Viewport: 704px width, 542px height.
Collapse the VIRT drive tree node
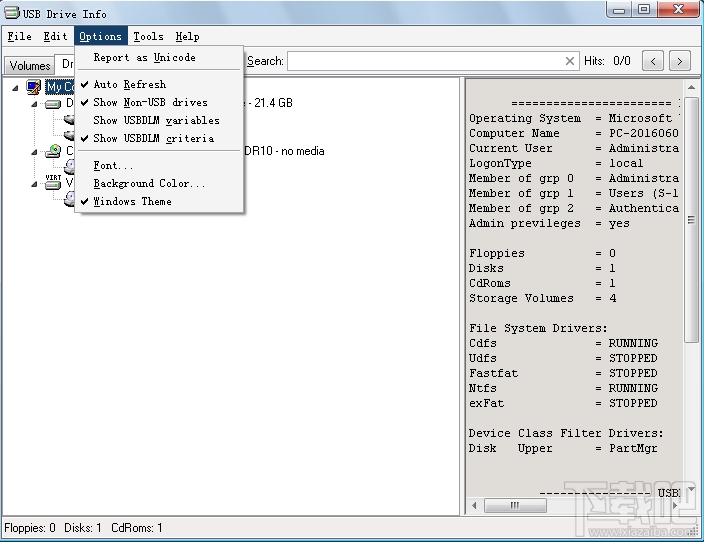pyautogui.click(x=35, y=184)
